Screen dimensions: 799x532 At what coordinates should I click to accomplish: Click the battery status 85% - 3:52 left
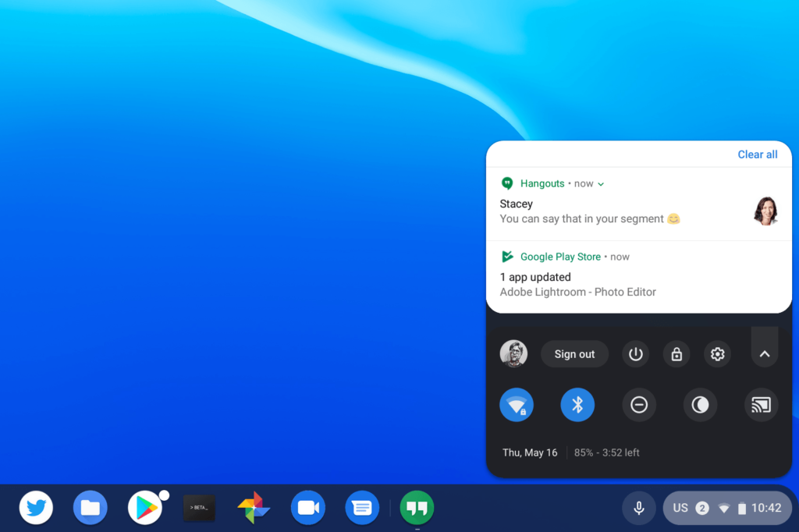coord(606,452)
